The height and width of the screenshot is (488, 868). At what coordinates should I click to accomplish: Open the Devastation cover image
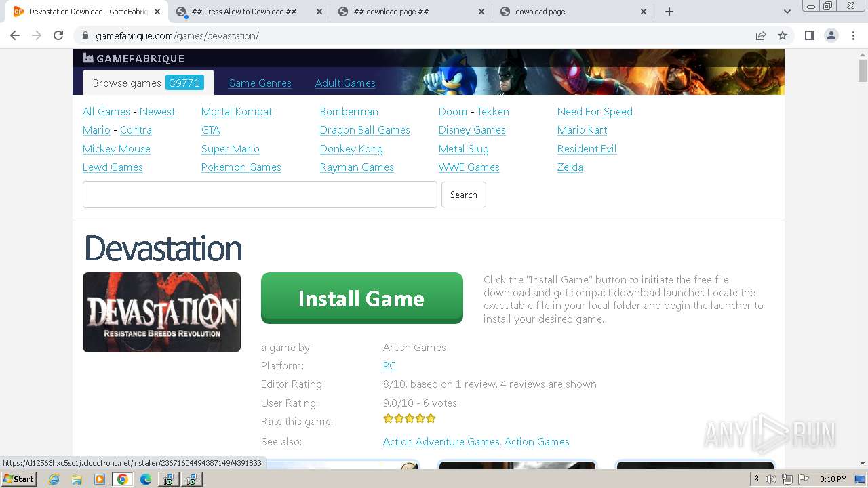[x=161, y=312]
